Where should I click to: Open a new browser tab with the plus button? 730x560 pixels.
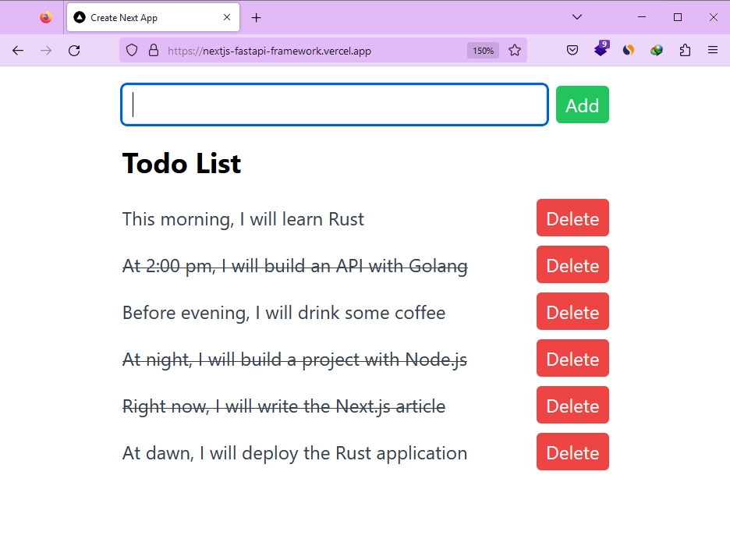click(x=257, y=16)
